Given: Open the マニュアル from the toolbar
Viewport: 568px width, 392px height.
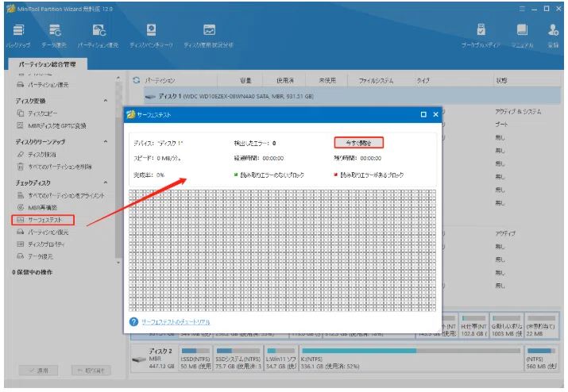Looking at the screenshot, I should (x=522, y=36).
